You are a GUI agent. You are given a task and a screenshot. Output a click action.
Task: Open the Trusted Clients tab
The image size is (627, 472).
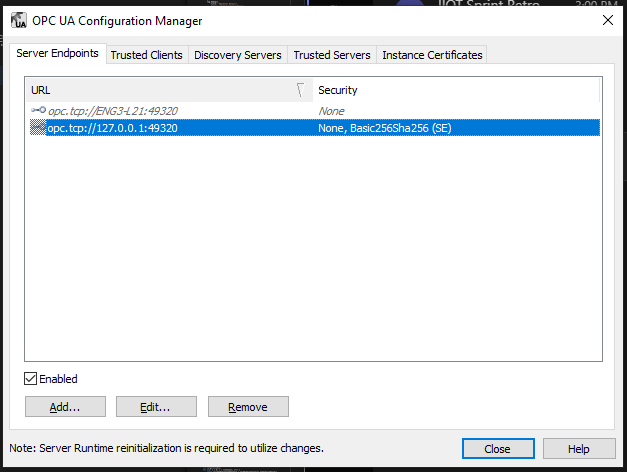click(x=147, y=55)
